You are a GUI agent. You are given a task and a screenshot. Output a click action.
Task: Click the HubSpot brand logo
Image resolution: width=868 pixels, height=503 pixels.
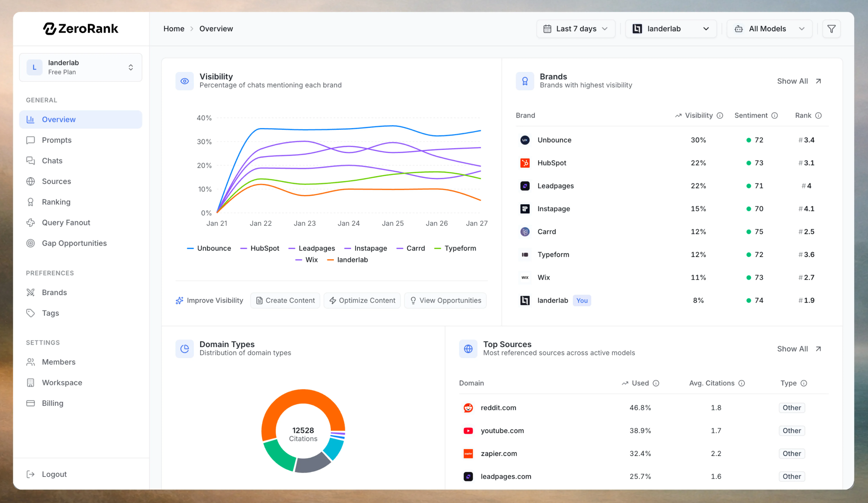coord(525,163)
